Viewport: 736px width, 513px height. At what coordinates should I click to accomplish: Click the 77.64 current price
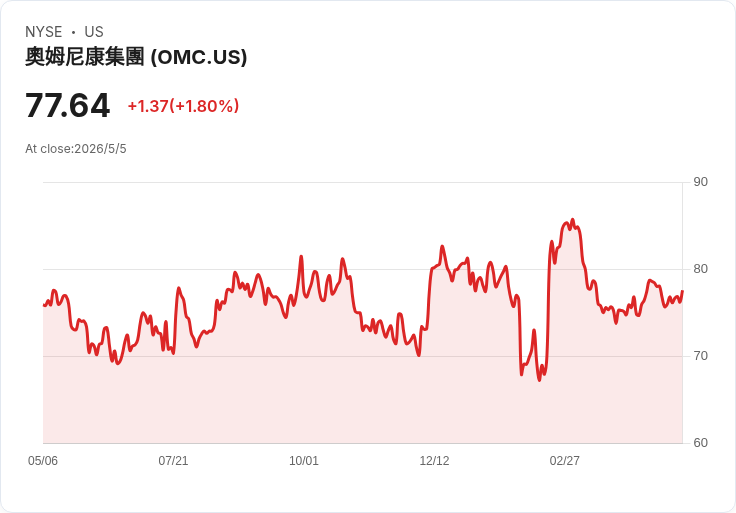click(68, 105)
